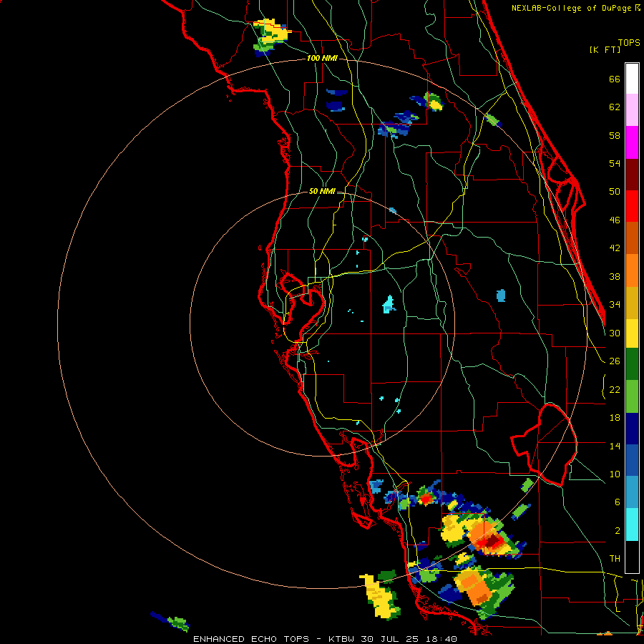
Task: Click the light pink 62 kft swatch
Action: tap(632, 110)
